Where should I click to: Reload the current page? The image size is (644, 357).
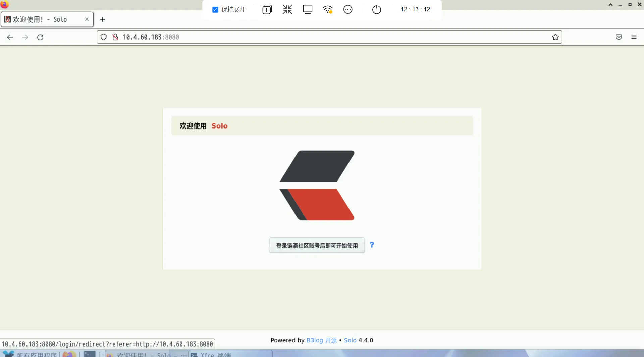coord(40,37)
